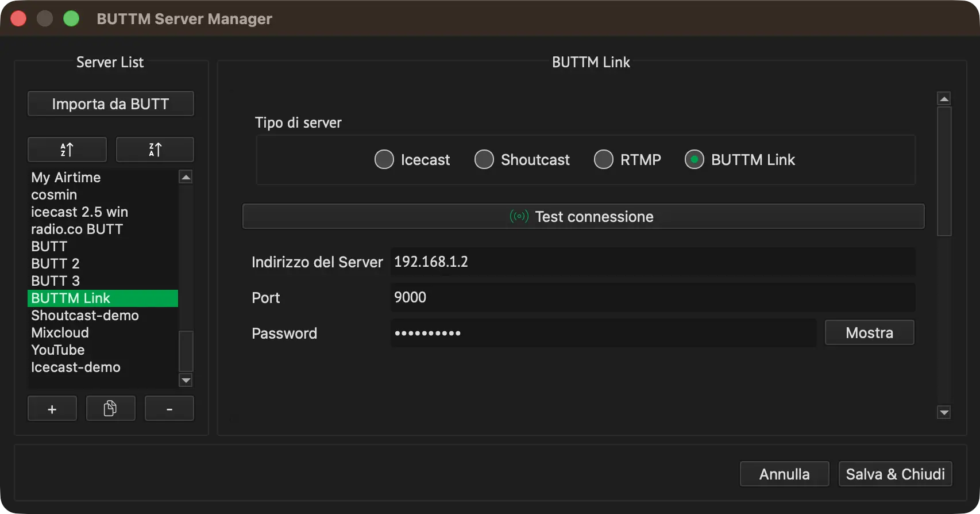Sort server list Z to A ascending
Viewport: 980px width, 514px height.
pyautogui.click(x=155, y=149)
